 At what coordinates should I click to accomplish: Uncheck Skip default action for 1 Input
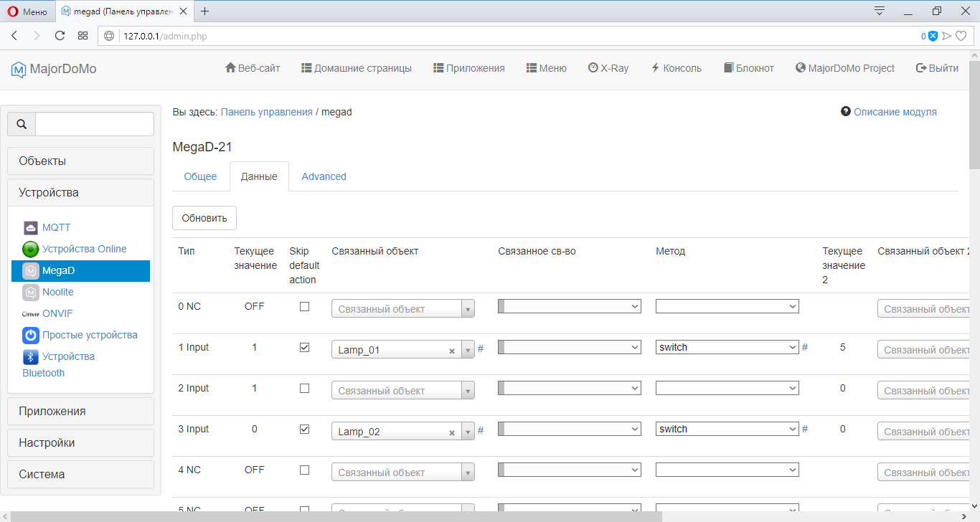304,348
